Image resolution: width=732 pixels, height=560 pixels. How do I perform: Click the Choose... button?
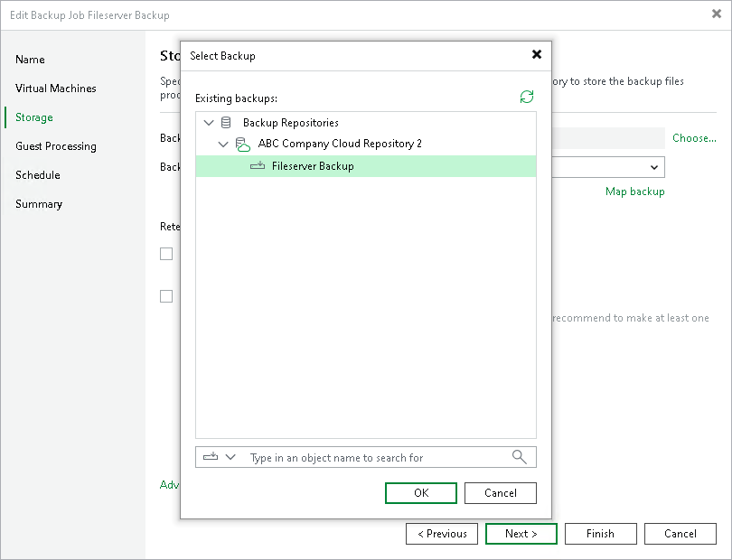pos(693,138)
